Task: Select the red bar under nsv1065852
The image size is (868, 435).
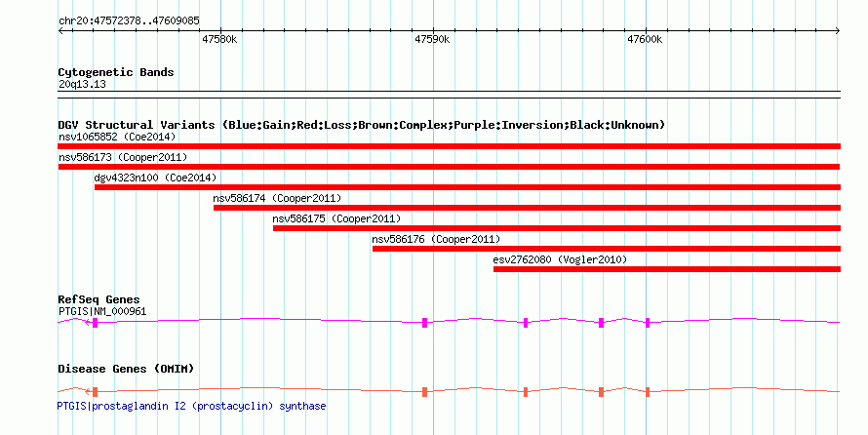Action: coord(449,146)
